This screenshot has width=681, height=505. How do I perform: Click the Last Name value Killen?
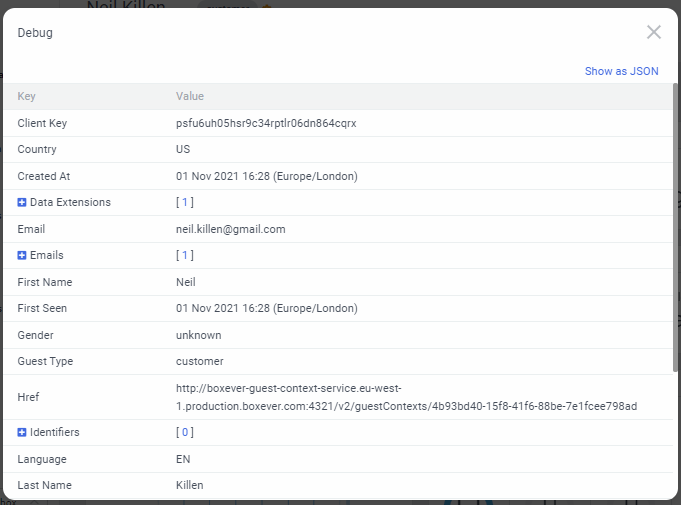pos(189,486)
